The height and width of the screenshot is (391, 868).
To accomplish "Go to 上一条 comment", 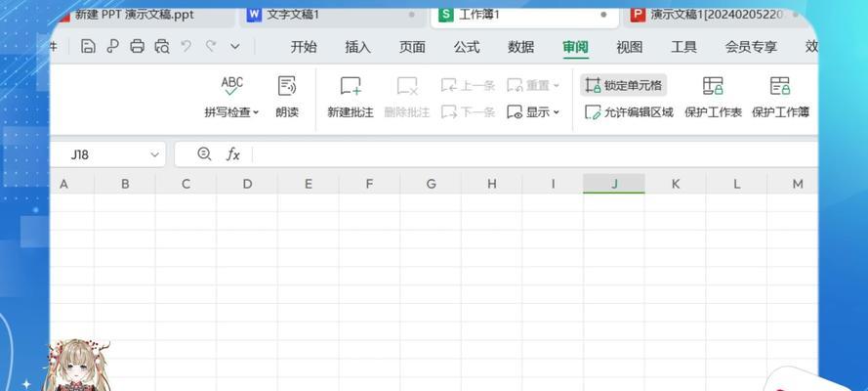I will point(468,85).
